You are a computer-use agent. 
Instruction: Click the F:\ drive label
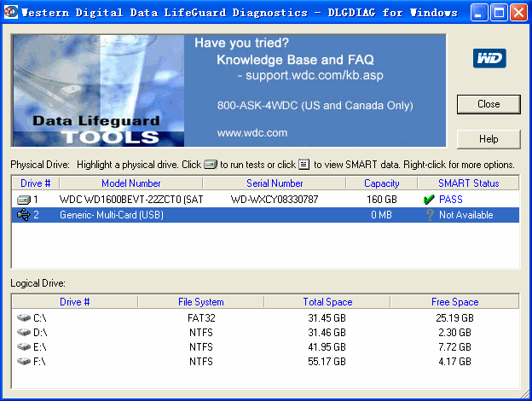coord(39,362)
